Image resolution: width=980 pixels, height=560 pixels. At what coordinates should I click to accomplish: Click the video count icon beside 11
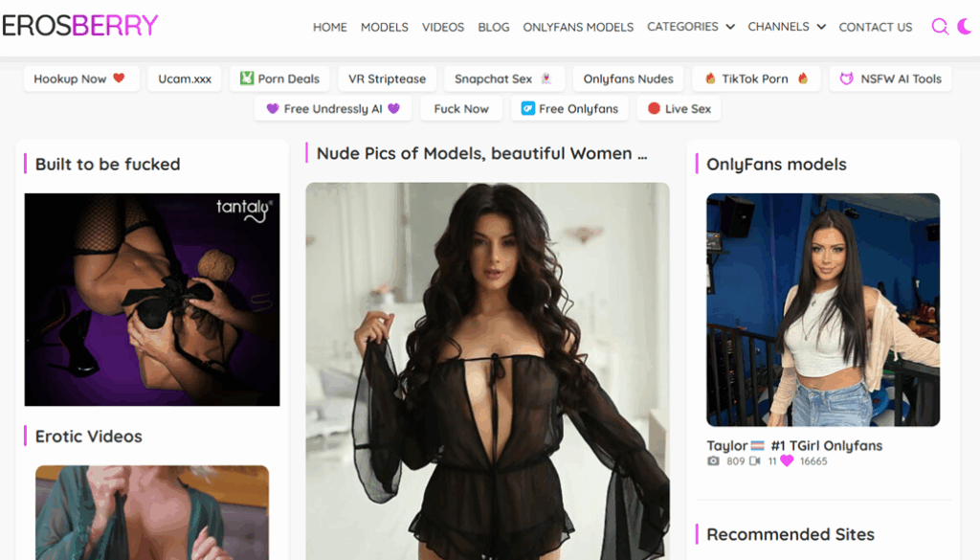[755, 461]
